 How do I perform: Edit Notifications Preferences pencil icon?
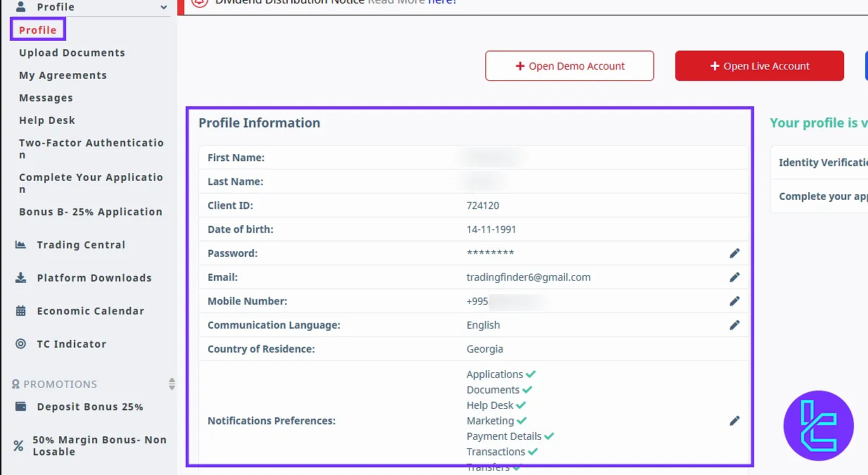pyautogui.click(x=734, y=421)
